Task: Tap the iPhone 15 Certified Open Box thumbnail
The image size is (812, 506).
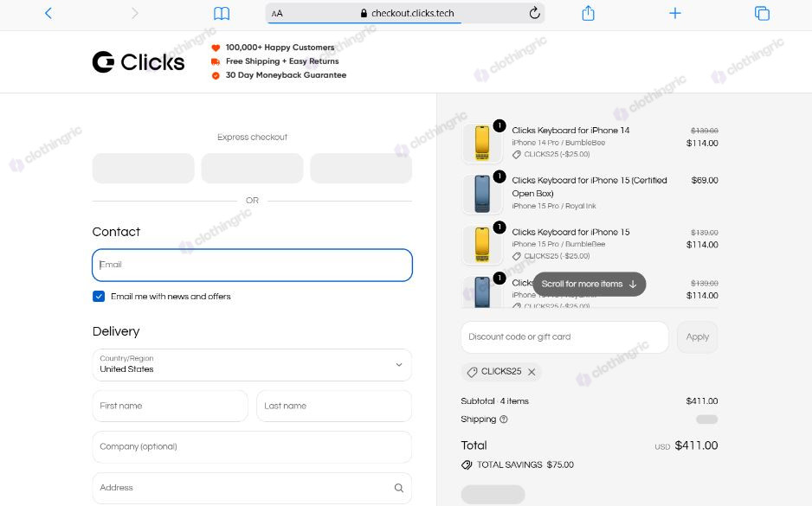Action: 482,194
